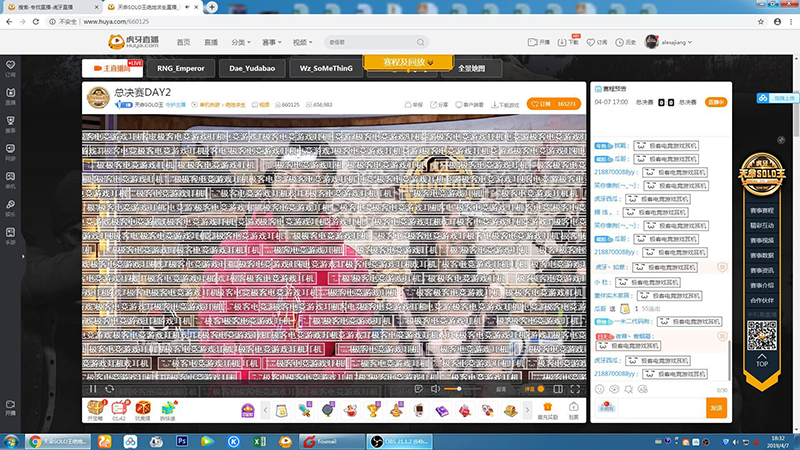Click the 举报 report link
This screenshot has height=450, width=800.
[414, 105]
